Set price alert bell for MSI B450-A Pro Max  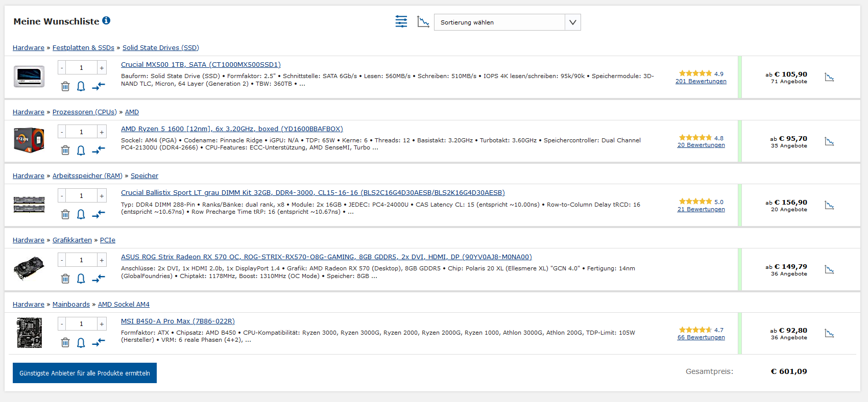coord(81,342)
